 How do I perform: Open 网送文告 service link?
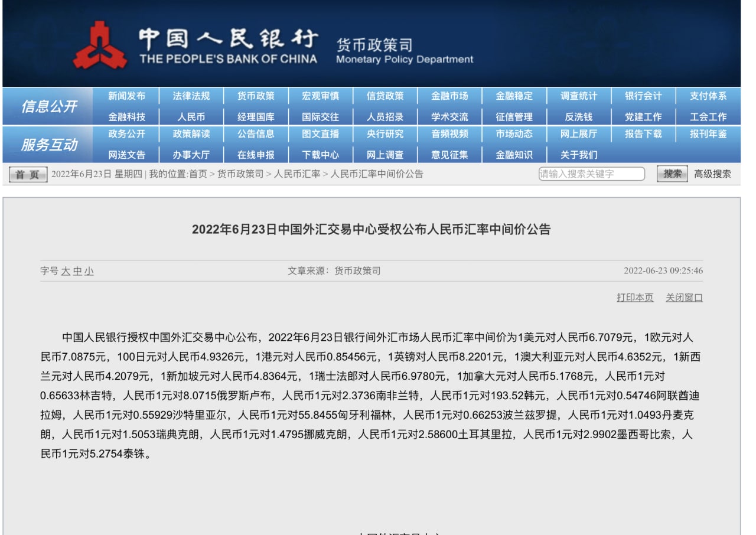coord(126,155)
